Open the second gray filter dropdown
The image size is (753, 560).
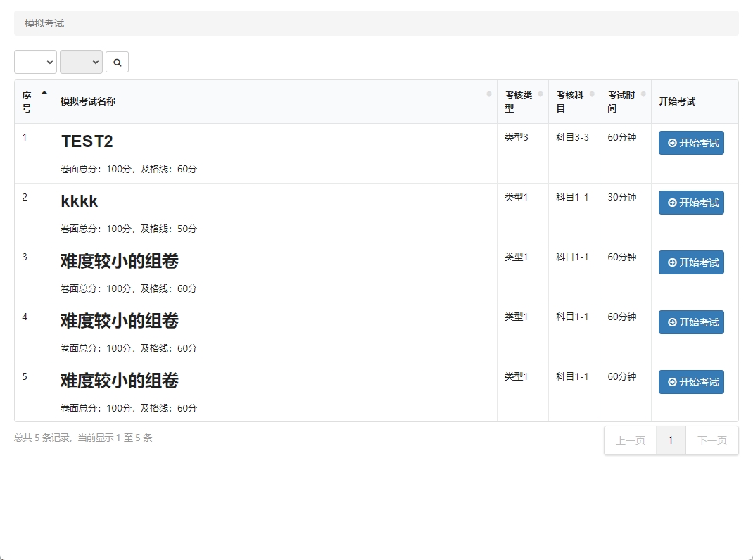81,62
